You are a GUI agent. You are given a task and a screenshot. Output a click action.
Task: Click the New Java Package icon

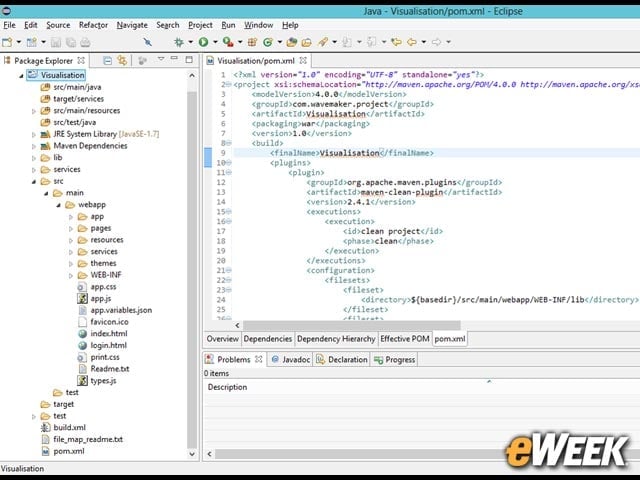point(252,42)
